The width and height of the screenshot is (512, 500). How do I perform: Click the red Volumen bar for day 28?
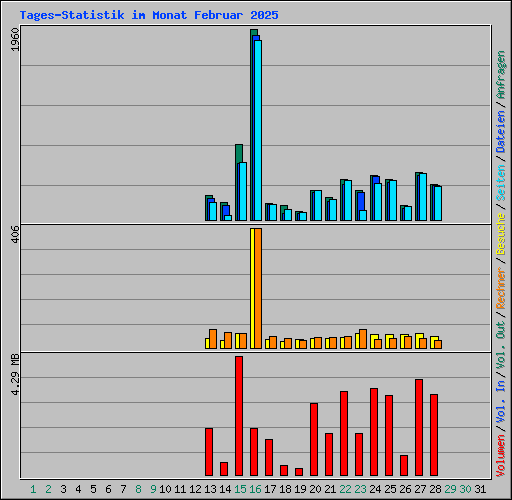434,435
